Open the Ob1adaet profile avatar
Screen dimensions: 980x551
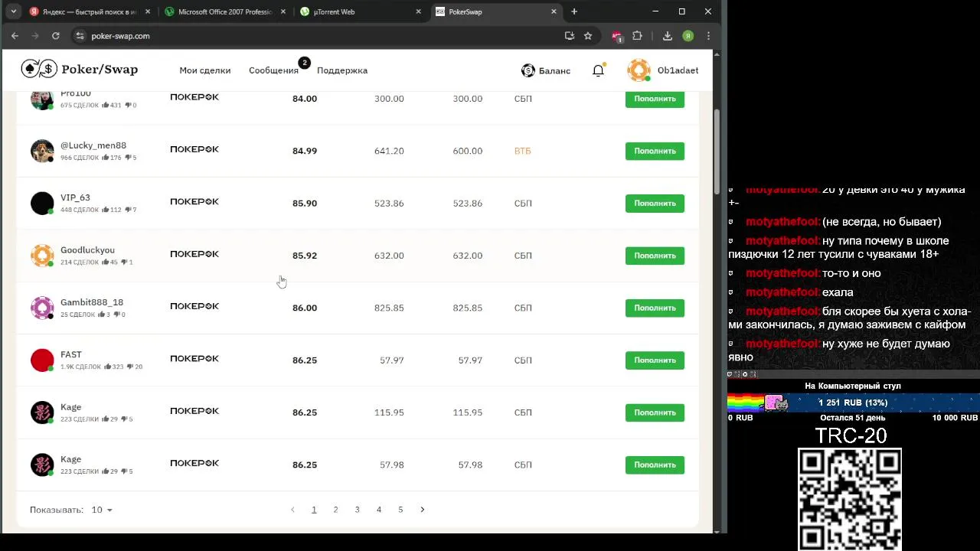[639, 70]
